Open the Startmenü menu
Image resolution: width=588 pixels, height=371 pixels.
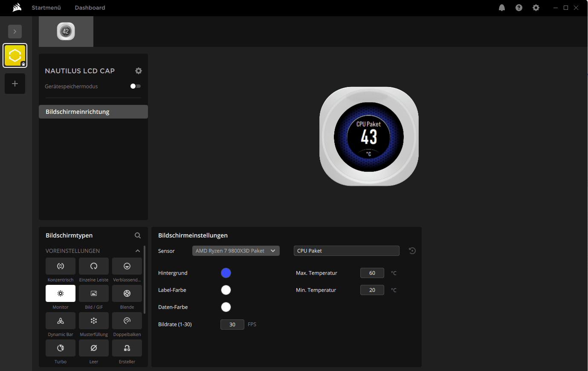pos(46,8)
